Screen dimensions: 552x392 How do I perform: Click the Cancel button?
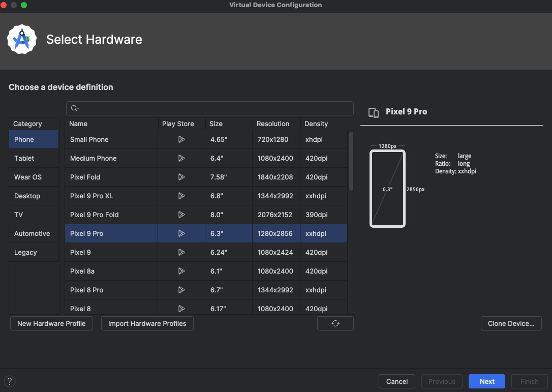click(x=397, y=381)
